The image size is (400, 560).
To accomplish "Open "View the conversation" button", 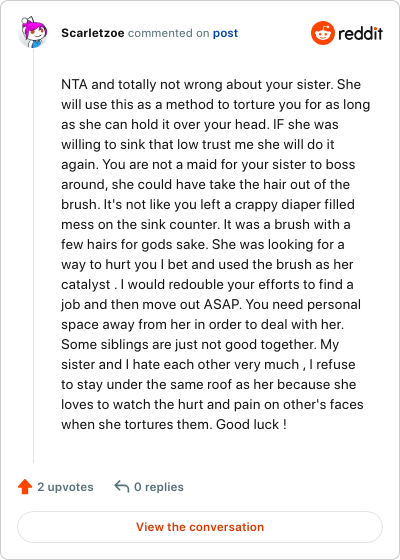I will coord(200,527).
